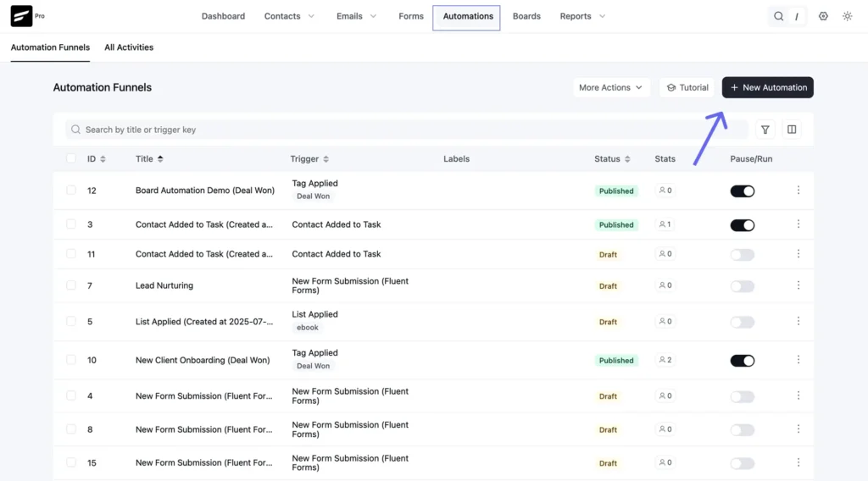Select checkbox for Board Automation Demo row
Viewport: 868px width, 481px height.
pos(71,191)
